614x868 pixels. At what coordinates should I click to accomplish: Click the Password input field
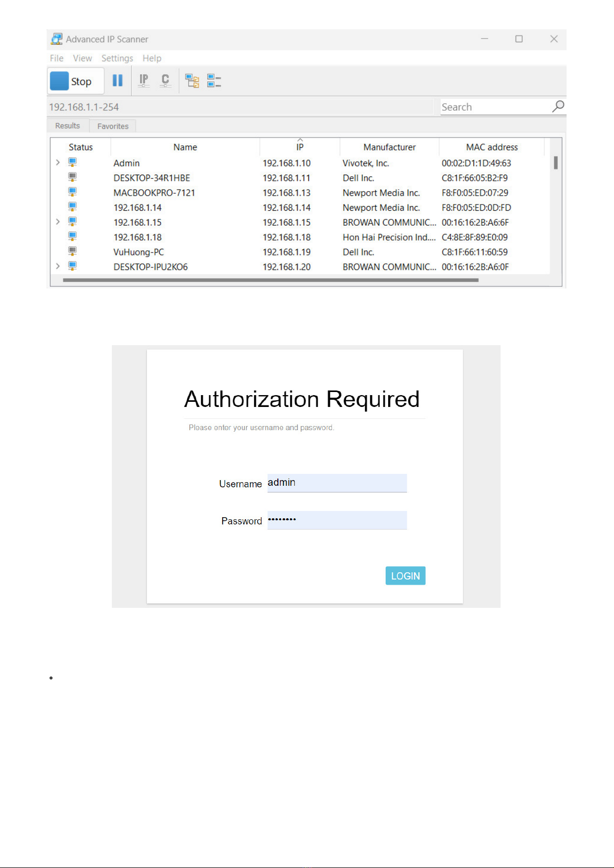(337, 520)
